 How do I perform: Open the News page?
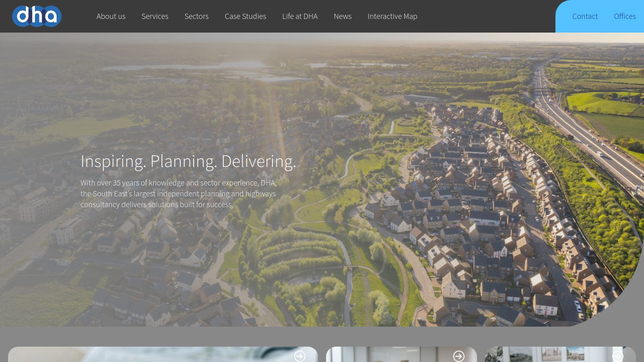click(343, 16)
